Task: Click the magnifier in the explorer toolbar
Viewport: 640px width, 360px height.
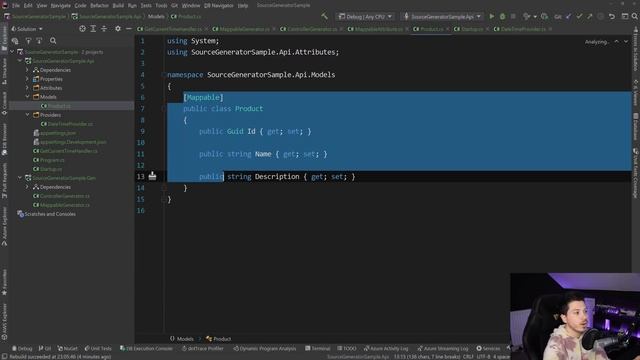Action: click(53, 41)
